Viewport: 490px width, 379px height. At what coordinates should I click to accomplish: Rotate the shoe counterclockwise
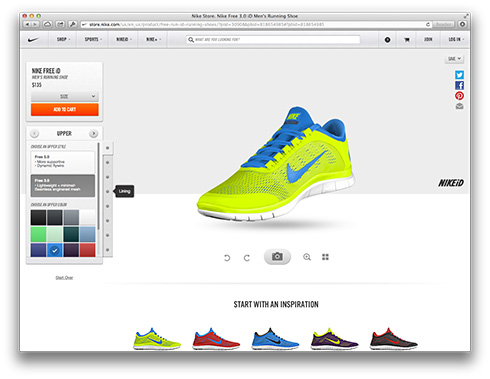227,258
